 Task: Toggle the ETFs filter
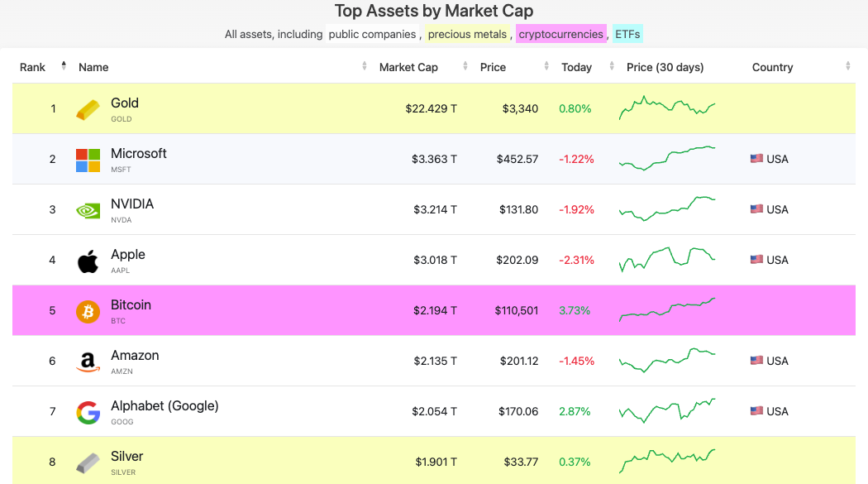tap(627, 34)
